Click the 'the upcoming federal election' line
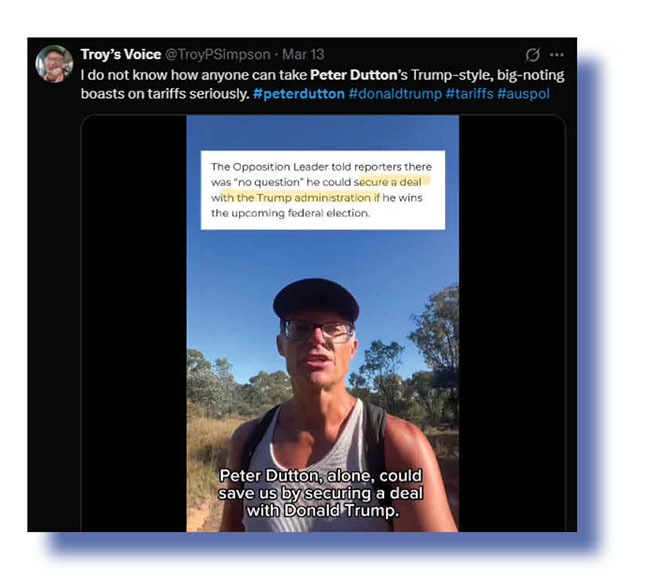Viewport: 652px width, 580px height. [x=290, y=213]
